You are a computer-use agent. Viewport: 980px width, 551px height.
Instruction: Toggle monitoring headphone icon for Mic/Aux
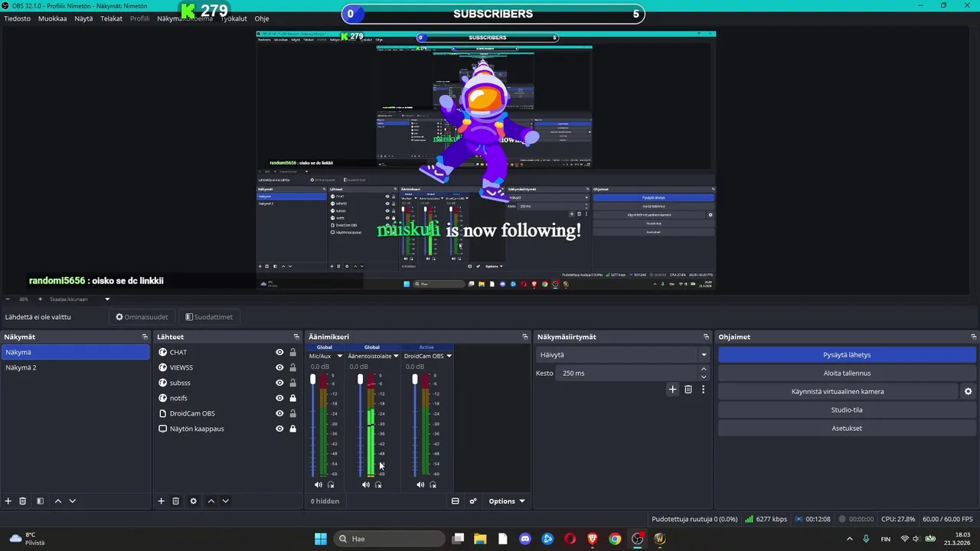coord(331,484)
